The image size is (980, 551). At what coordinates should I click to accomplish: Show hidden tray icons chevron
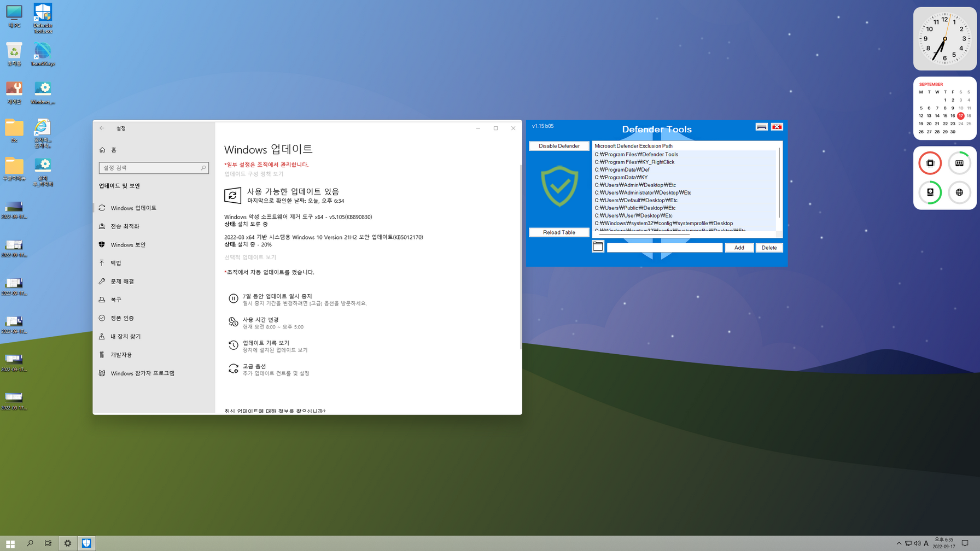pyautogui.click(x=899, y=543)
